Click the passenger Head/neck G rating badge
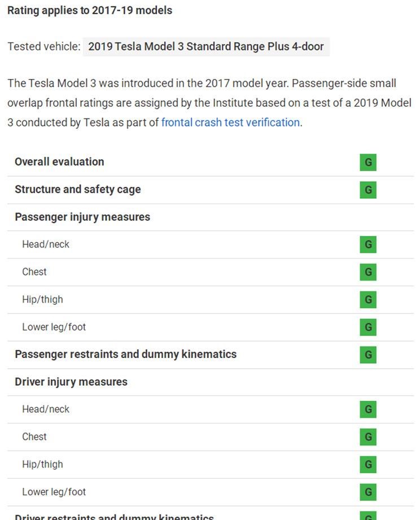Viewport: 420px width, 520px height. pyautogui.click(x=368, y=244)
